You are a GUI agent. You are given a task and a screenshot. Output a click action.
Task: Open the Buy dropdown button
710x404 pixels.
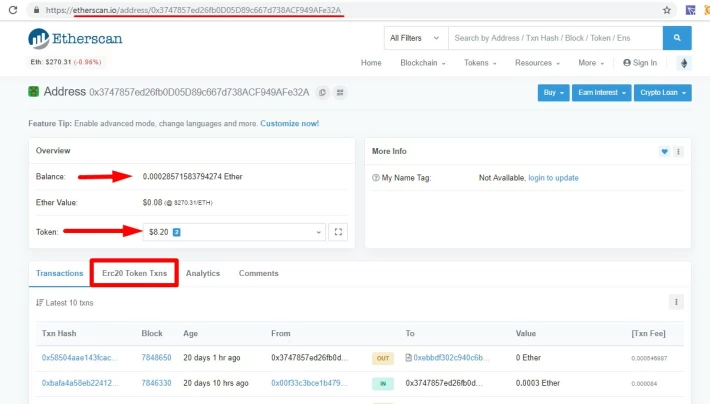click(553, 92)
